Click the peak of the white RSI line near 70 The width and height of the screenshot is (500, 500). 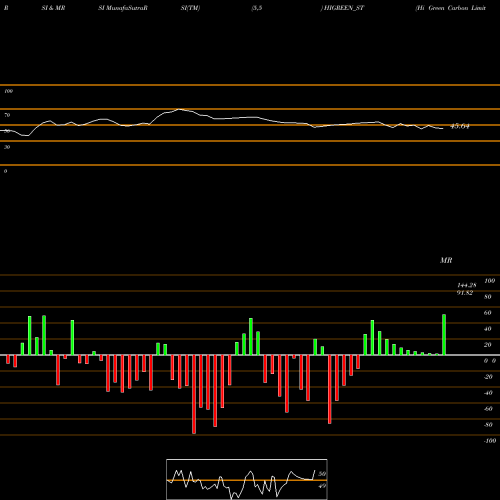tap(179, 109)
